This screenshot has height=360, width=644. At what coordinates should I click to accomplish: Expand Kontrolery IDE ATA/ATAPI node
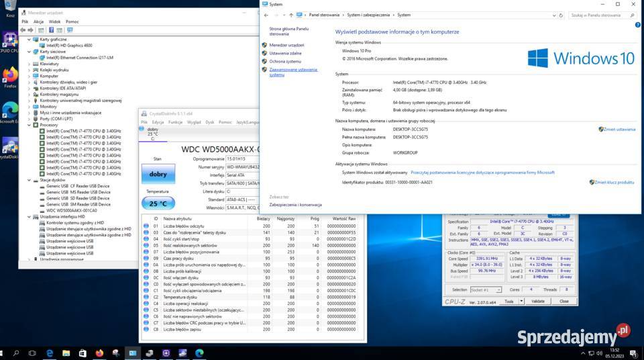(x=29, y=89)
